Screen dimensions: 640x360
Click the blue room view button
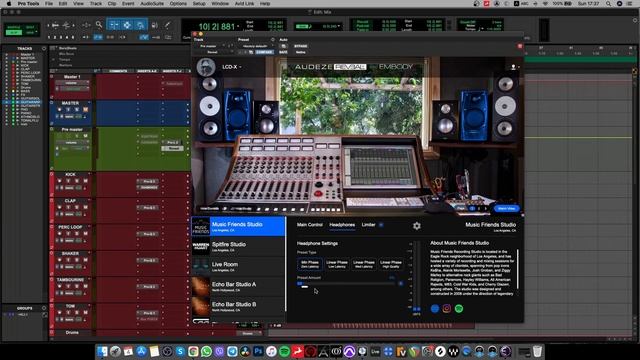point(506,209)
